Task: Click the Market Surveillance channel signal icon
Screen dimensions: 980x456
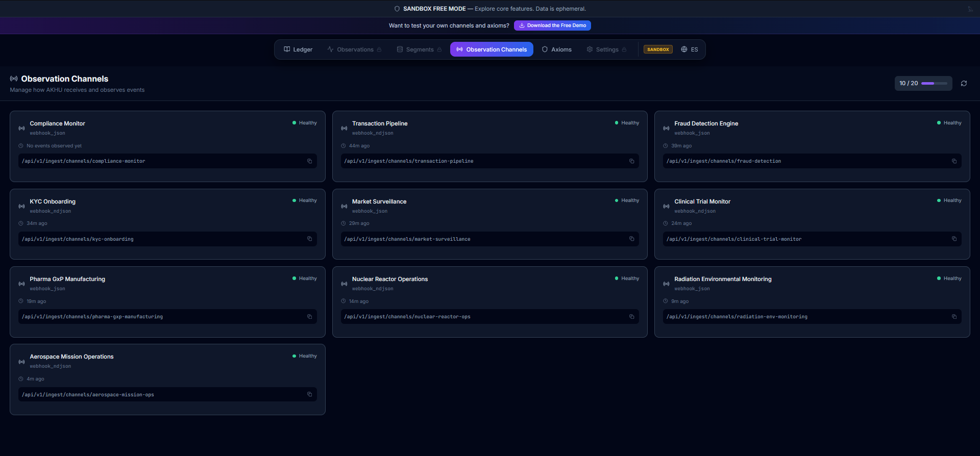Action: click(x=344, y=206)
